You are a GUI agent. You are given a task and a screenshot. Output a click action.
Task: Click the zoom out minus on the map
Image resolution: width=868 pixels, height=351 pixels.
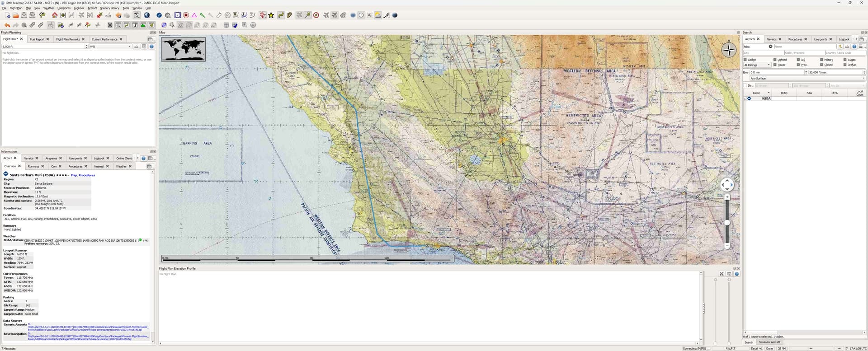click(727, 246)
